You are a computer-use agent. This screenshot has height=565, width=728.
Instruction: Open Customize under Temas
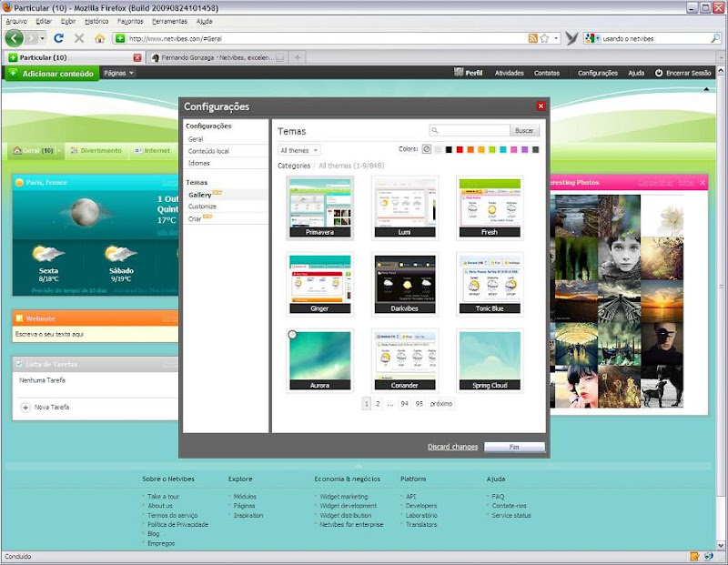click(202, 207)
